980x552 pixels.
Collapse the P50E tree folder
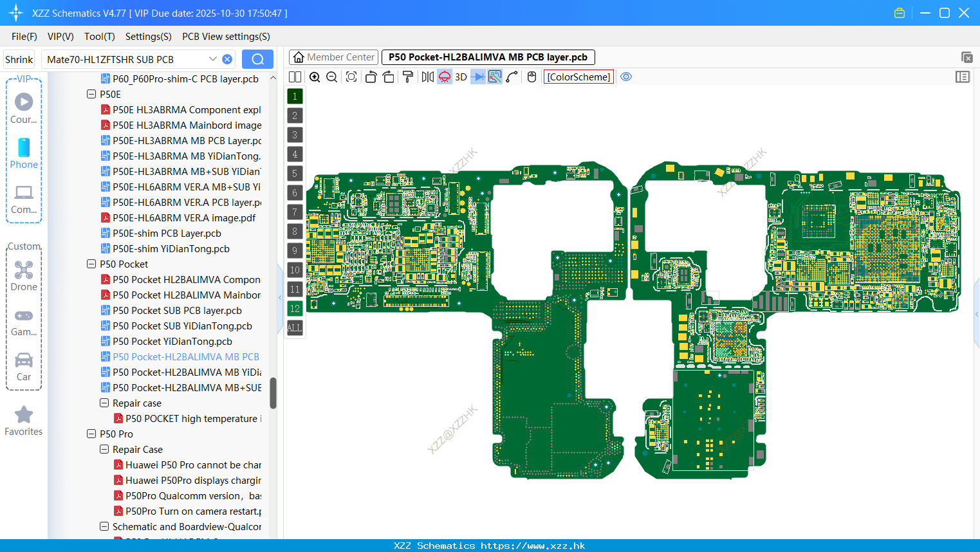[91, 94]
